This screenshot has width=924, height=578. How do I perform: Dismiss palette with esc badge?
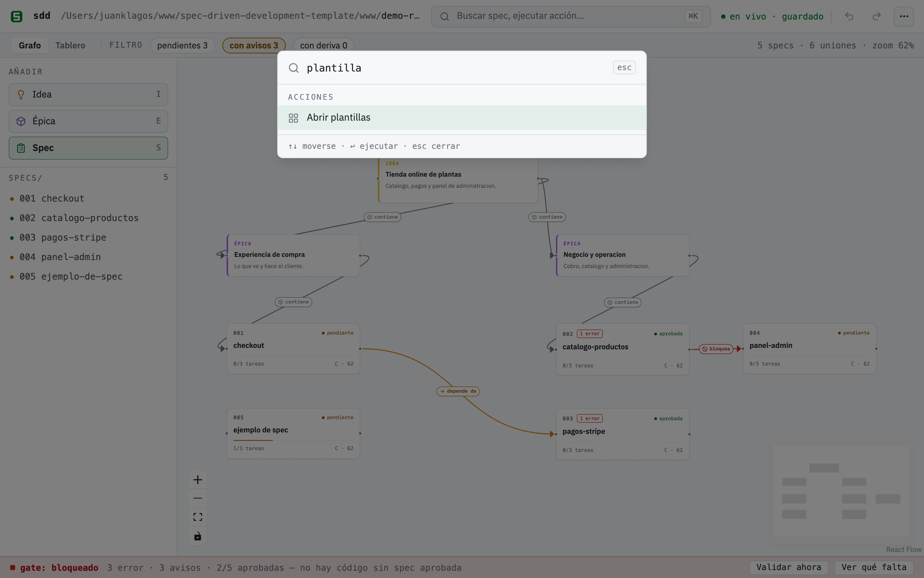click(624, 68)
